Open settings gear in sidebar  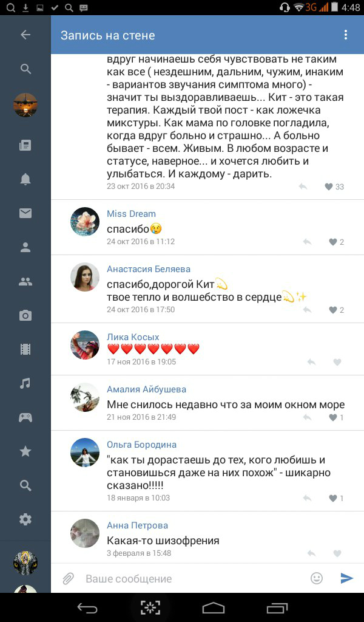[x=25, y=519]
